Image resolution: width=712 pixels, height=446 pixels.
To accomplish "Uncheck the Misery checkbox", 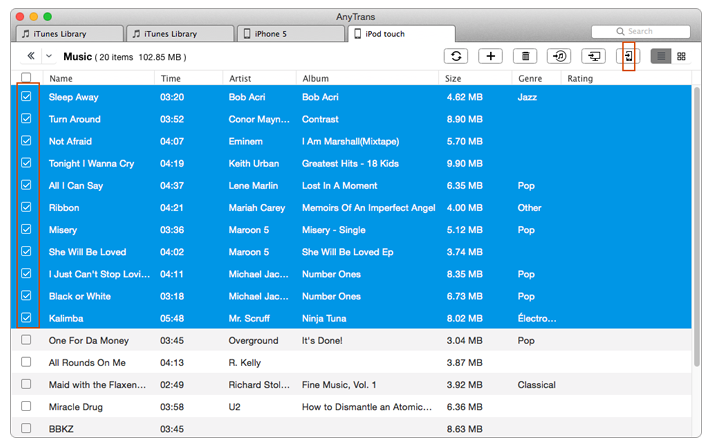I will [26, 229].
